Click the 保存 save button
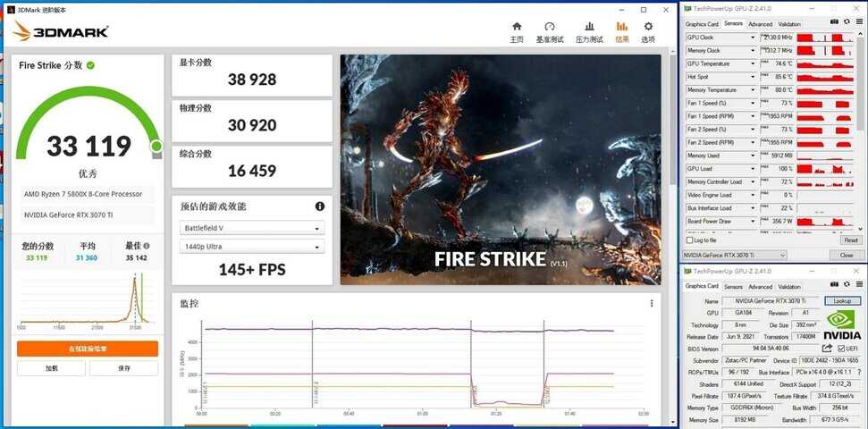 (x=124, y=368)
